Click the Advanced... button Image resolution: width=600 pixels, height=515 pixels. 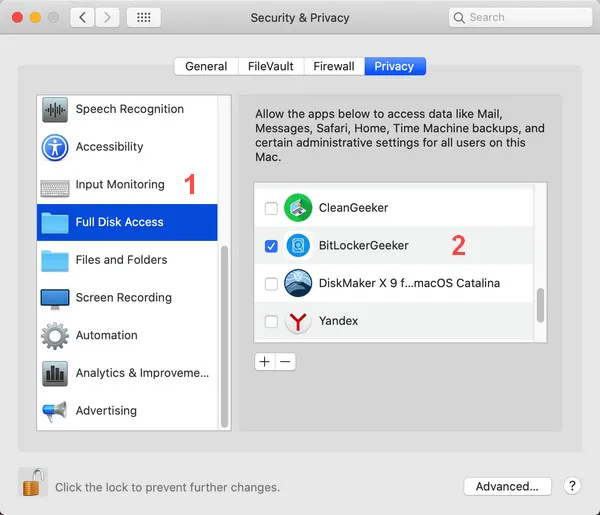coord(507,486)
